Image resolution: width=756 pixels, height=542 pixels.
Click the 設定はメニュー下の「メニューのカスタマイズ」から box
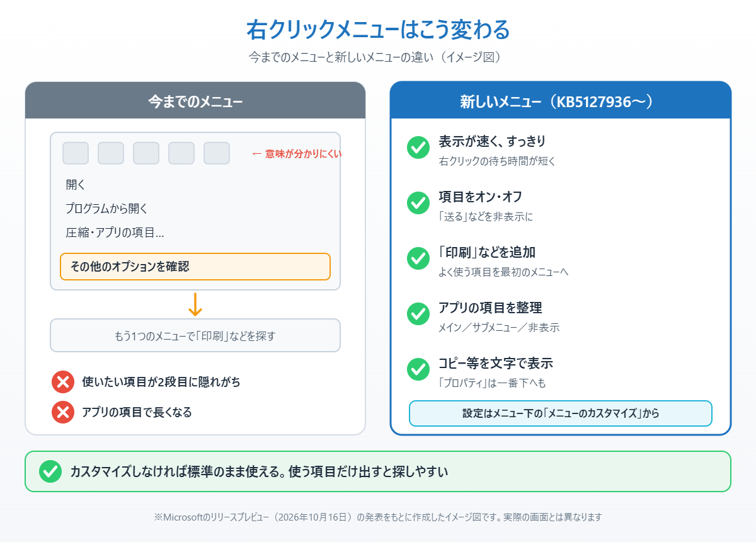(x=561, y=413)
